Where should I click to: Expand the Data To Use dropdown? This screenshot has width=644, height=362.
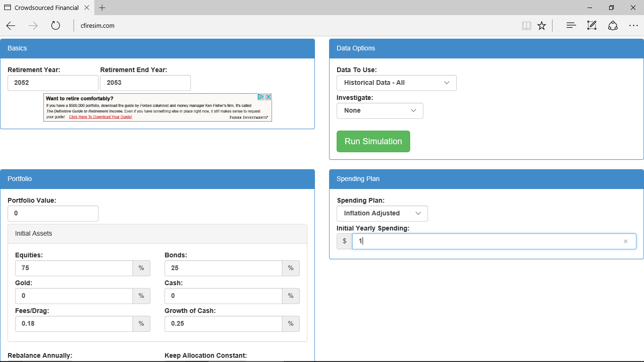396,83
